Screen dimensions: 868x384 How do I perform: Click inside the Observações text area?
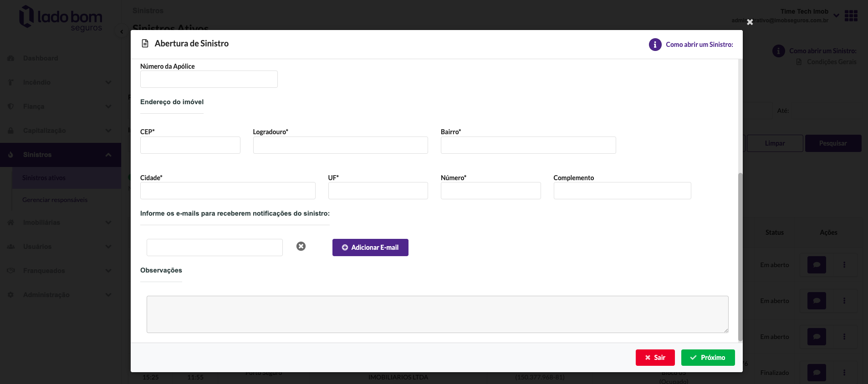[x=437, y=314]
